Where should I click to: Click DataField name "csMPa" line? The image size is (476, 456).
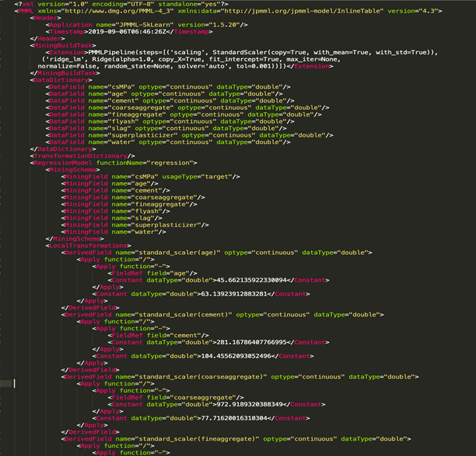[x=168, y=87]
